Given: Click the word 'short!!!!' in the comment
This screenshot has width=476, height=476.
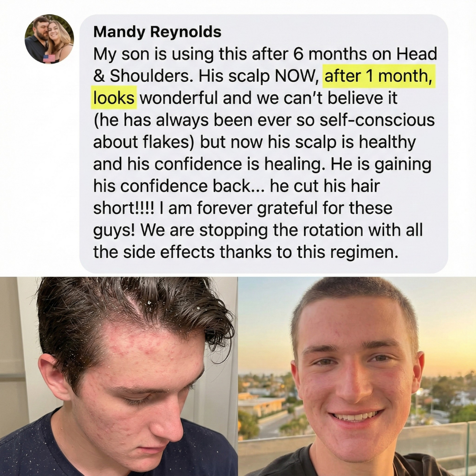Looking at the screenshot, I should 123,208.
